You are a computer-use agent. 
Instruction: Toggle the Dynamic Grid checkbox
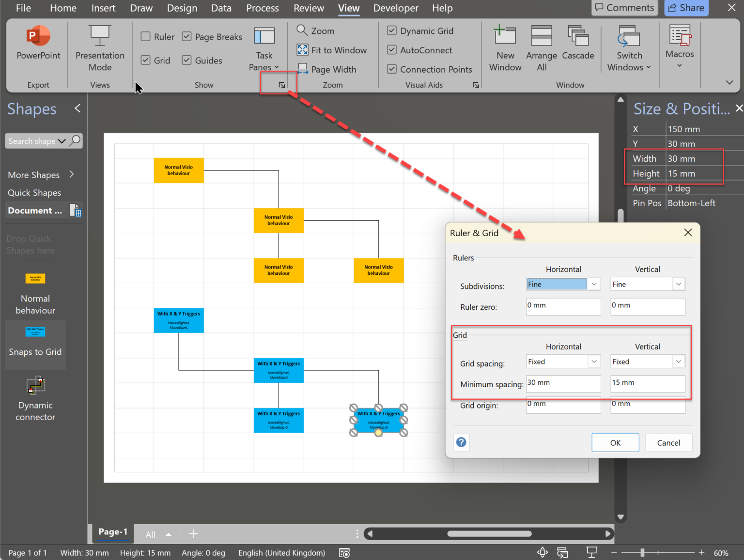point(391,30)
